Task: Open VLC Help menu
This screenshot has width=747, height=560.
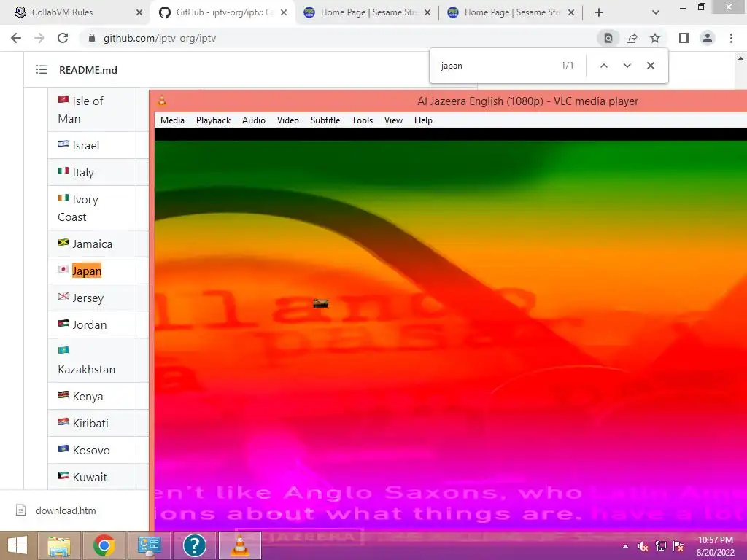Action: [x=423, y=120]
